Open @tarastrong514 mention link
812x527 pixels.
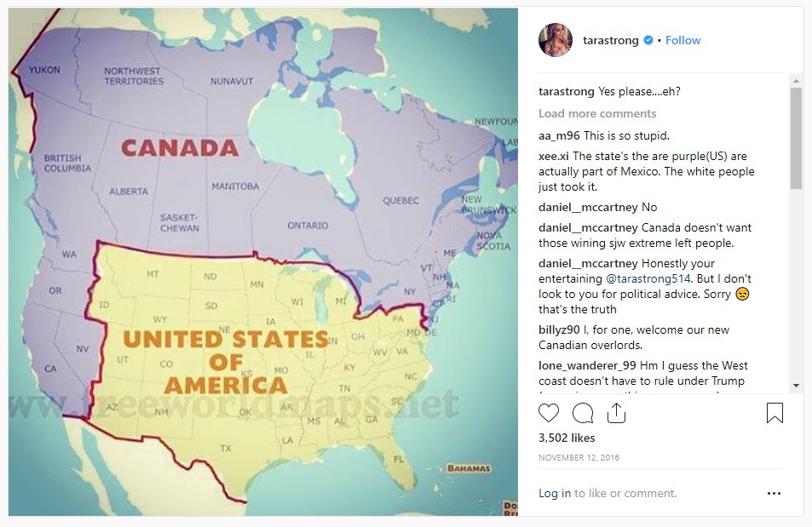[x=648, y=278]
